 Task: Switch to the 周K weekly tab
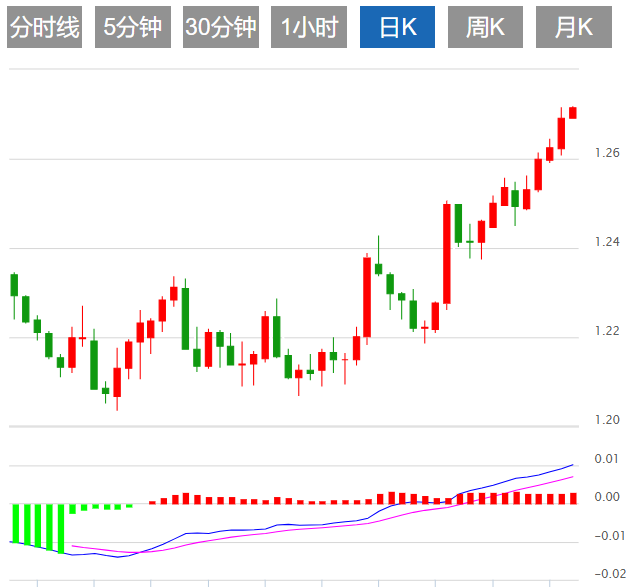[x=485, y=27]
